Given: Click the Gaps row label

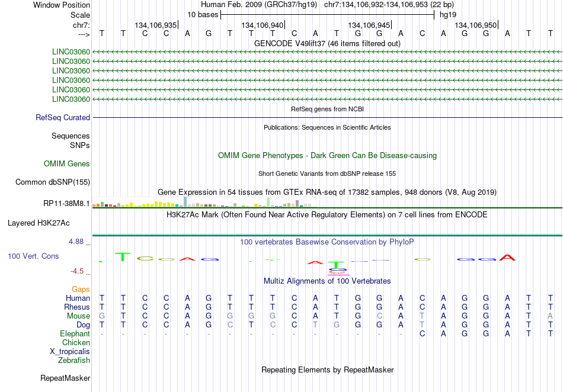Looking at the screenshot, I should point(81,289).
